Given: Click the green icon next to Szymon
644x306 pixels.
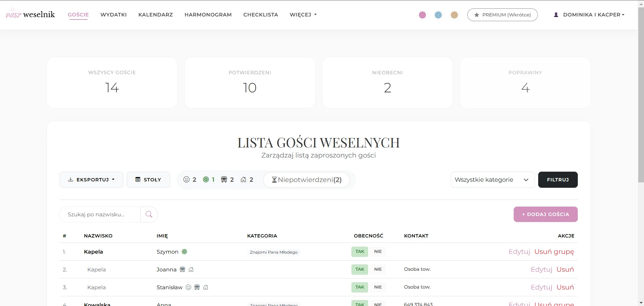Looking at the screenshot, I should (184, 252).
